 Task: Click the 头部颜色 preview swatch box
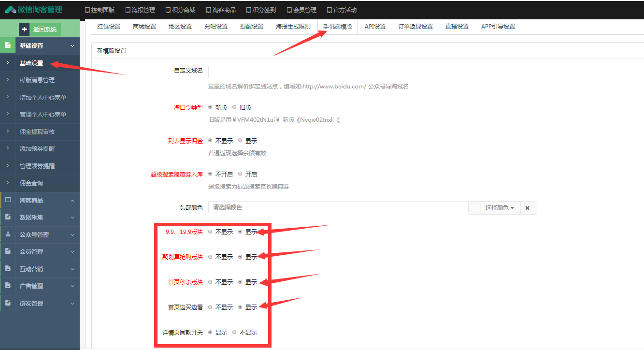pos(474,208)
